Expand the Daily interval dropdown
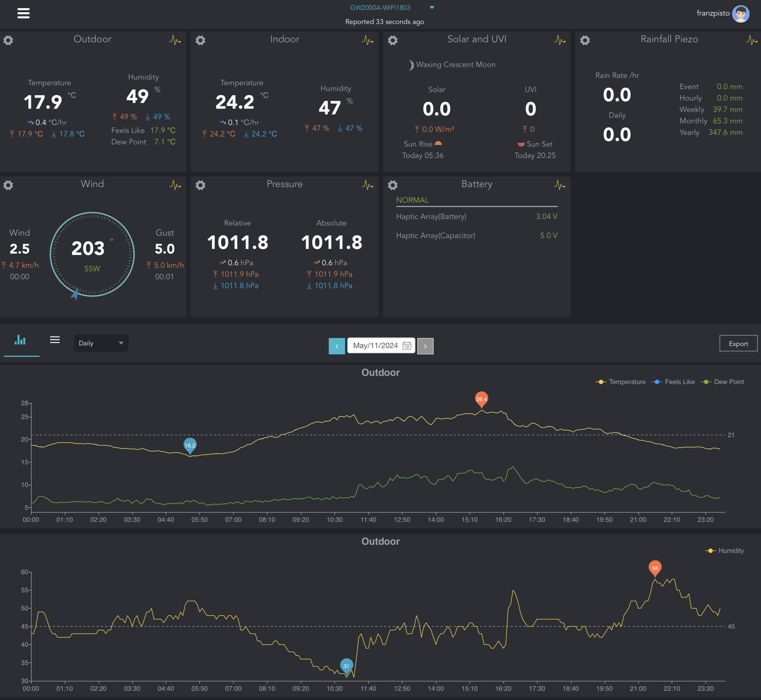Image resolution: width=761 pixels, height=700 pixels. tap(101, 343)
